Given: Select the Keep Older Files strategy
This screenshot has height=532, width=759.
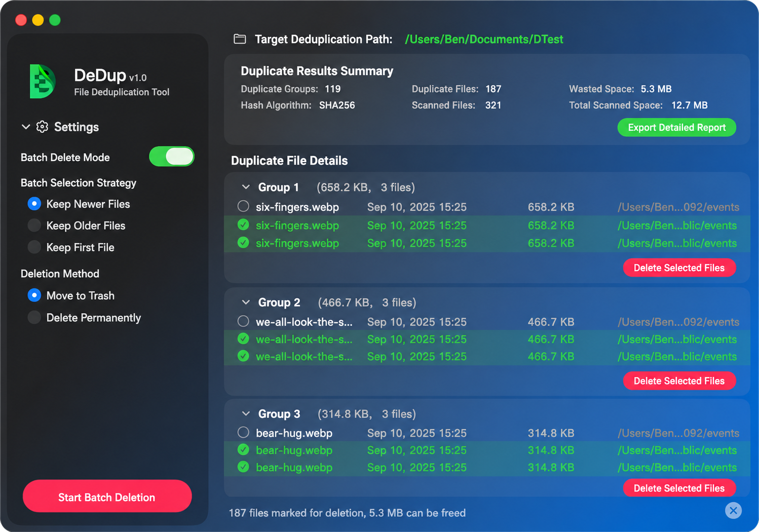Looking at the screenshot, I should click(34, 225).
